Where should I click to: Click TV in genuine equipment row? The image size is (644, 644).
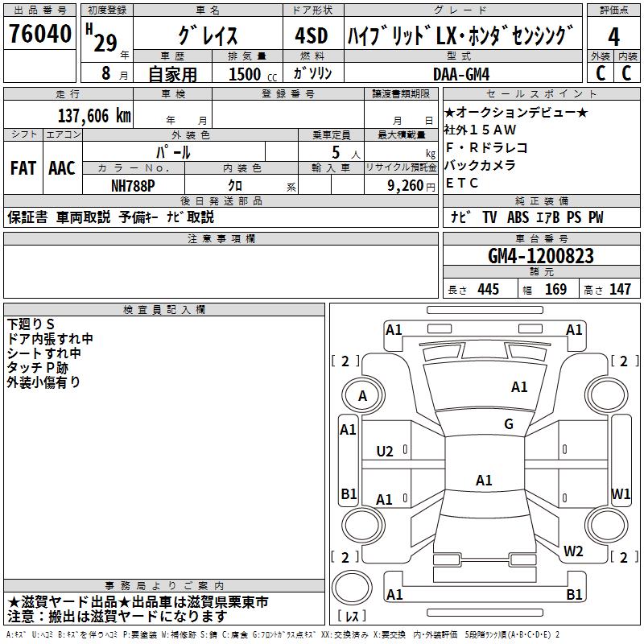[489, 217]
